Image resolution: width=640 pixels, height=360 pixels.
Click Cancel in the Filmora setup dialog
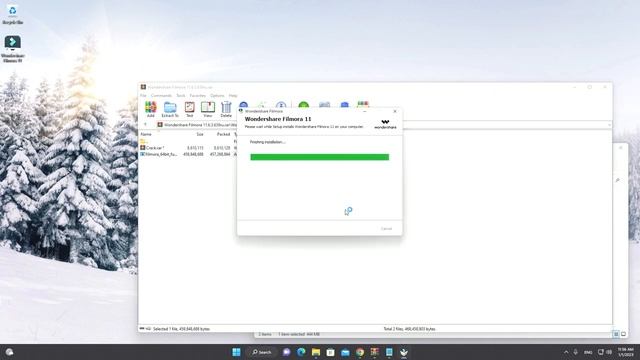point(386,229)
